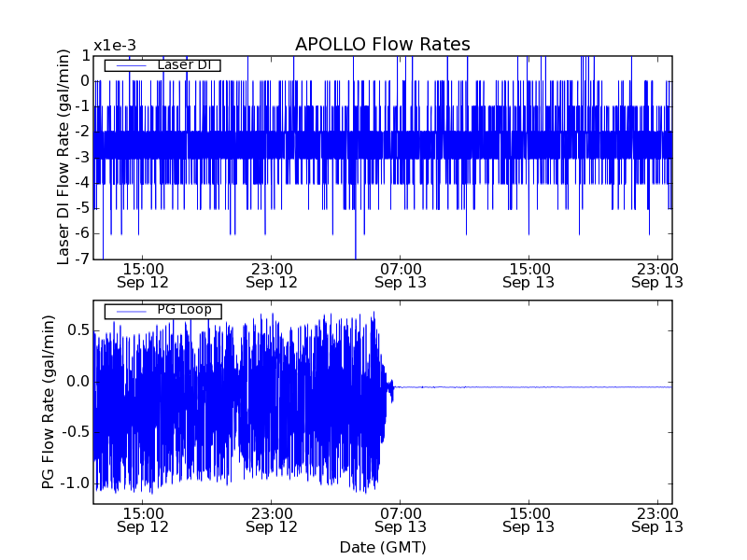Screen dimensions: 747x560
Task: Click the APOLLO Flow Rates chart title
Action: [x=382, y=45]
